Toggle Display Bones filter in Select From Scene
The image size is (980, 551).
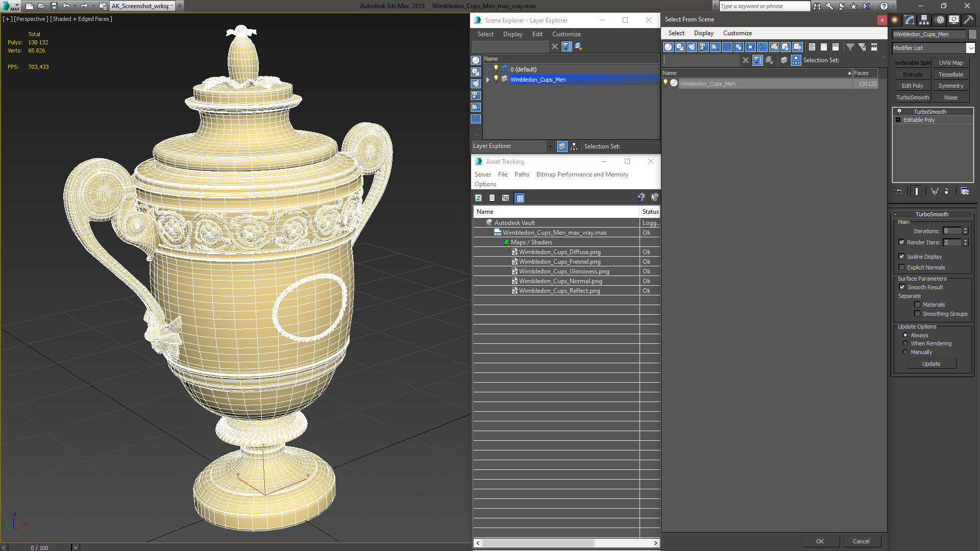click(x=762, y=47)
